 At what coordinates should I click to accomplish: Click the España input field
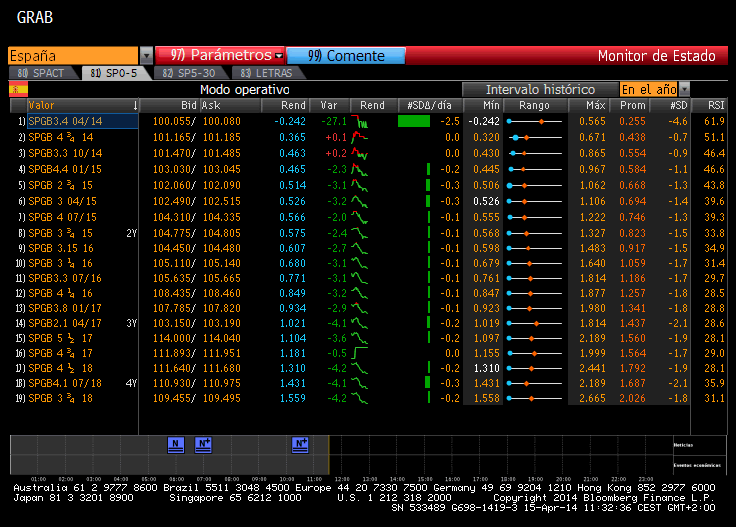click(73, 56)
